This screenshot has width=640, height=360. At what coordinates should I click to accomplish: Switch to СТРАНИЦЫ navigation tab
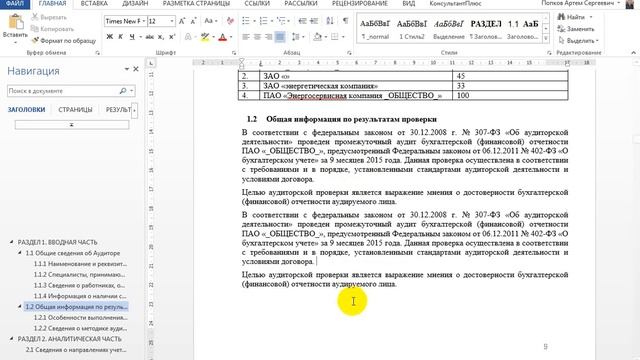click(75, 110)
